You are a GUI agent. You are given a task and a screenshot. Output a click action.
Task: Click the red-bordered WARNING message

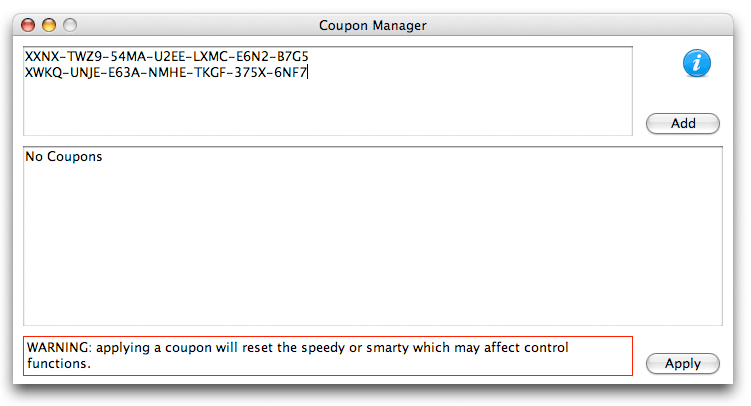click(x=328, y=356)
